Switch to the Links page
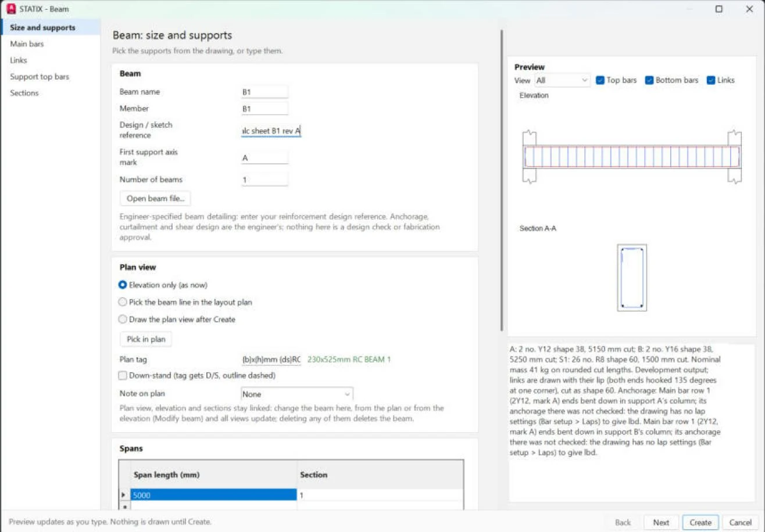765x532 pixels. [x=51, y=60]
